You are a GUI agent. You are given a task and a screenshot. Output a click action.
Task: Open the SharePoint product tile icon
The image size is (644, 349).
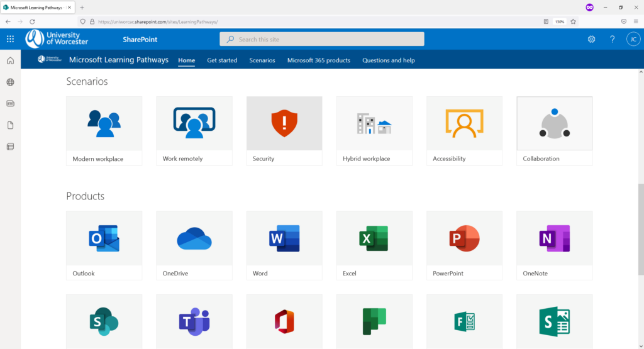(104, 321)
